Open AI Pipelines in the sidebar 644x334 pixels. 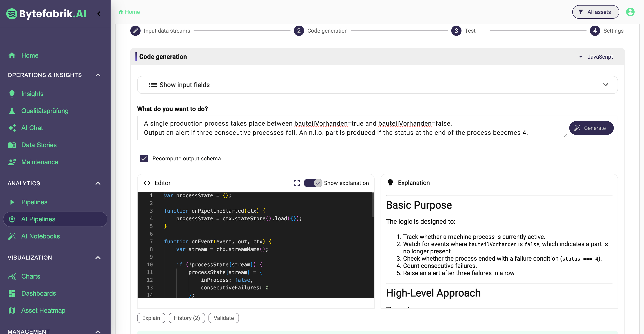pos(55,219)
